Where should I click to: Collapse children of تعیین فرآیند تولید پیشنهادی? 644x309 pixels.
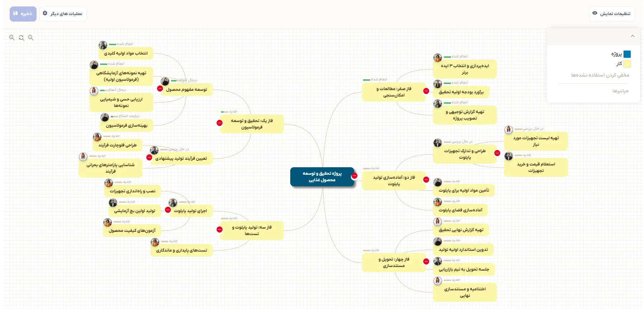[x=149, y=158]
